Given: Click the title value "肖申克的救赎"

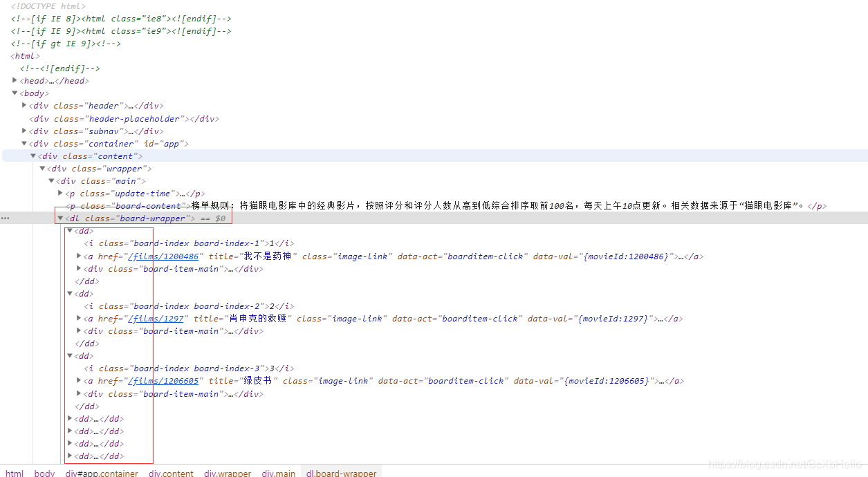Looking at the screenshot, I should point(259,319).
